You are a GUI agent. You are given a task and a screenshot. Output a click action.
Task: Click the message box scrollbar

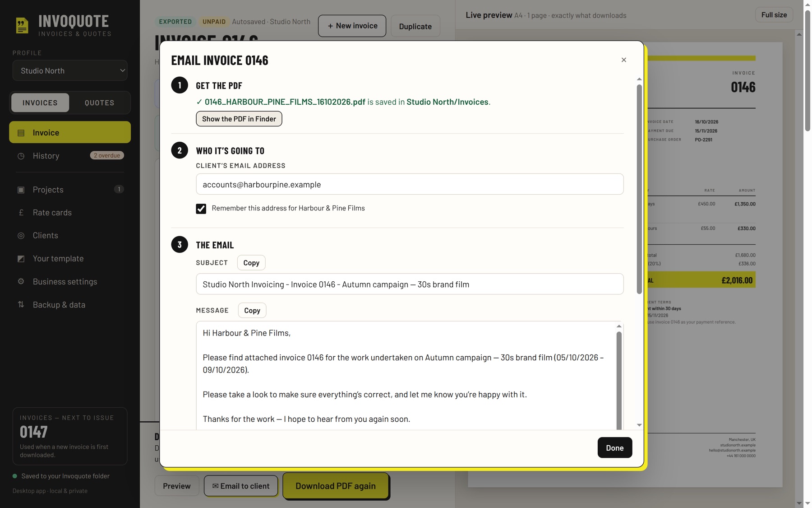619,381
